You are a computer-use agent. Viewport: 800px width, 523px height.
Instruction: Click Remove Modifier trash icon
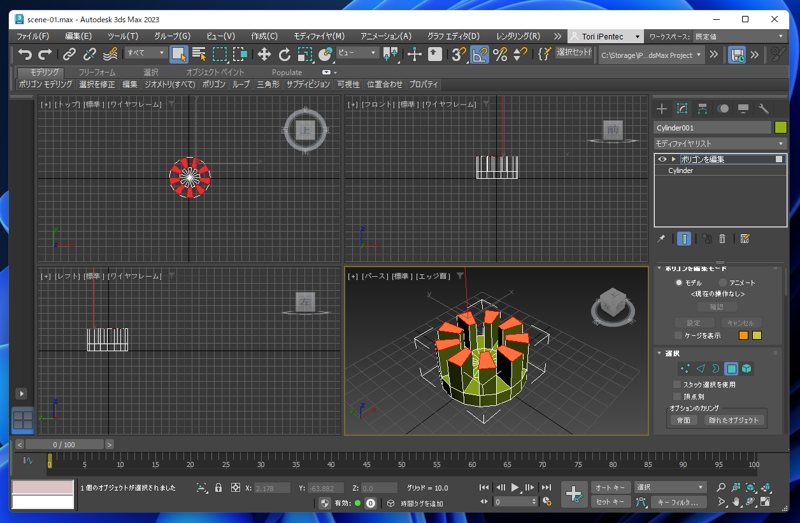(722, 239)
